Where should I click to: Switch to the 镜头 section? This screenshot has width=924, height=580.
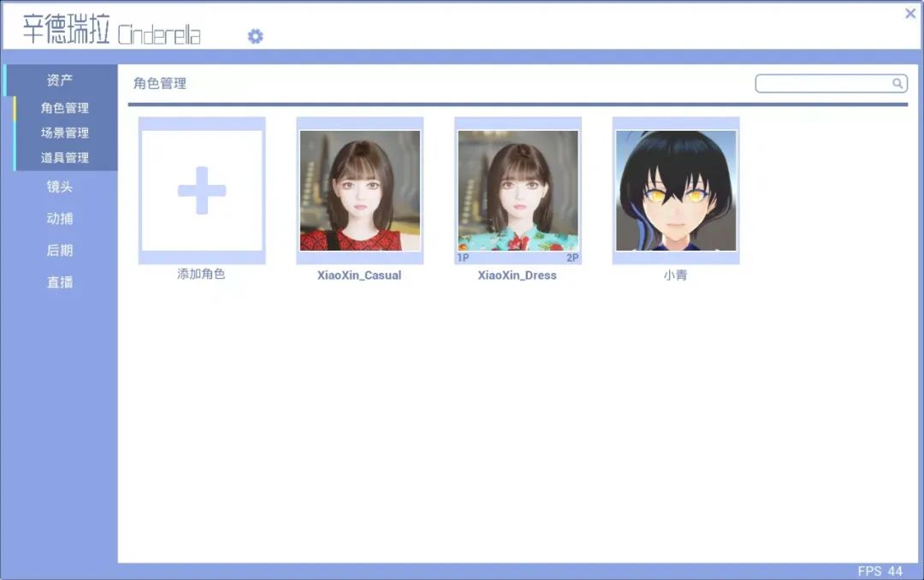[x=60, y=186]
